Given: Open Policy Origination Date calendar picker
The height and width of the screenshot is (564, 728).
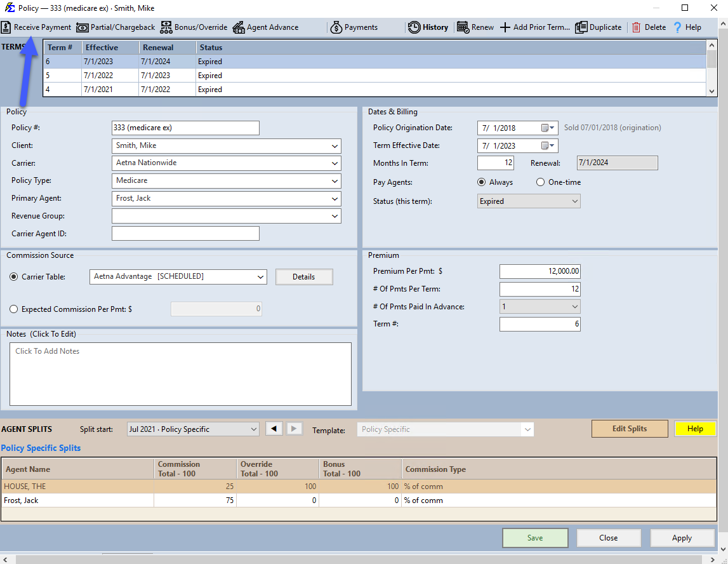Looking at the screenshot, I should coord(548,128).
